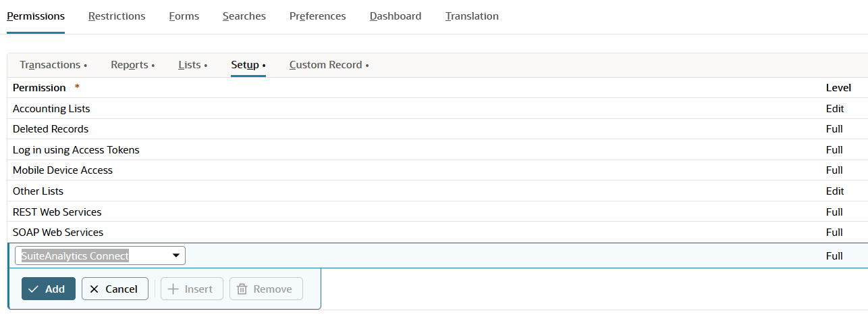Open the Forms tab
Image resolution: width=868 pixels, height=315 pixels.
point(184,16)
